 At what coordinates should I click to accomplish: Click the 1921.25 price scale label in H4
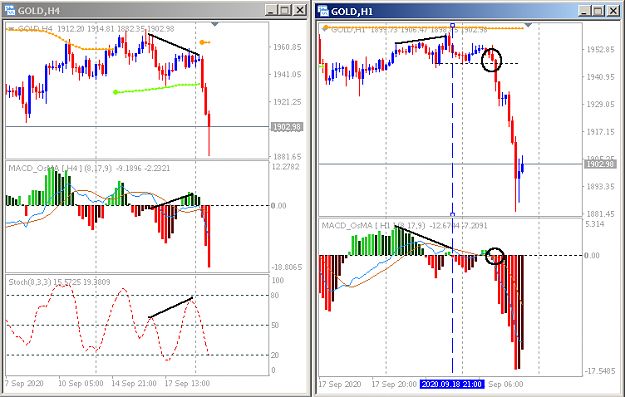click(287, 102)
